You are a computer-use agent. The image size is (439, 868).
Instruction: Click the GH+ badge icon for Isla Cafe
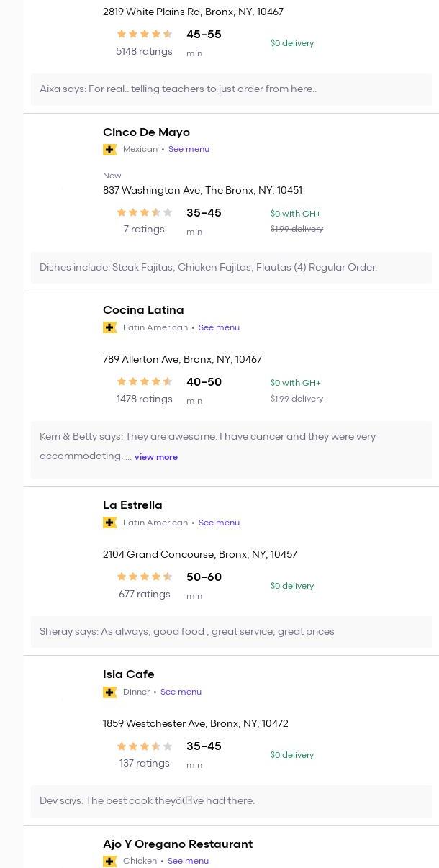coord(110,692)
